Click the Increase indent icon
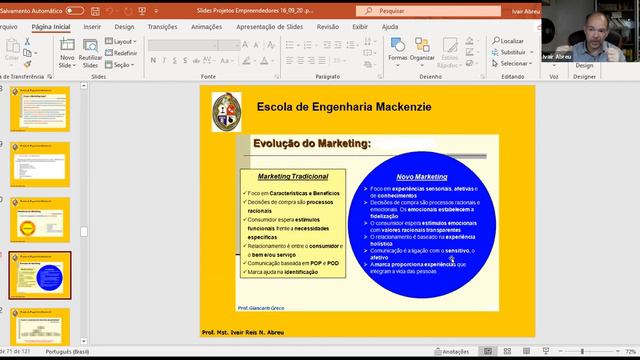The height and width of the screenshot is (360, 640). (x=338, y=44)
